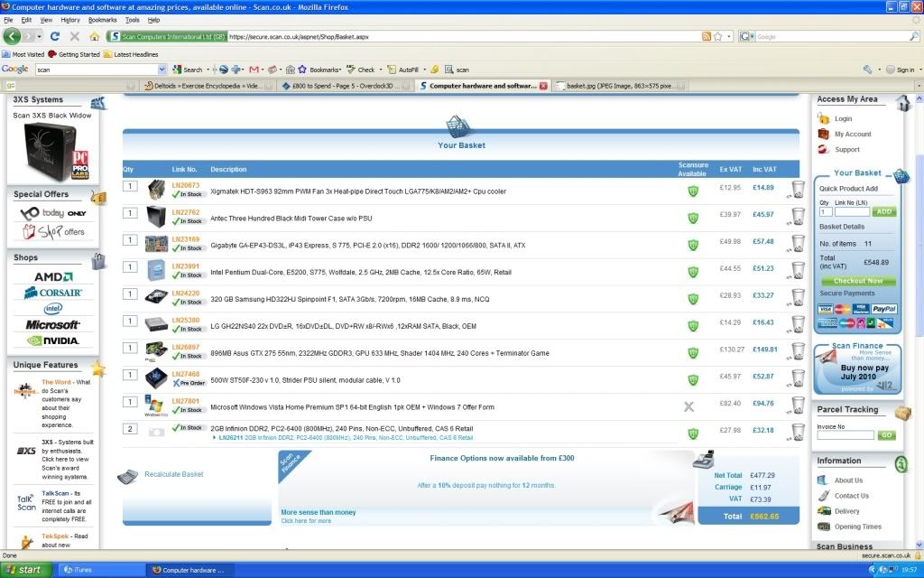Click GO button in Parcel Tracking
The width and height of the screenshot is (924, 578).
(886, 435)
